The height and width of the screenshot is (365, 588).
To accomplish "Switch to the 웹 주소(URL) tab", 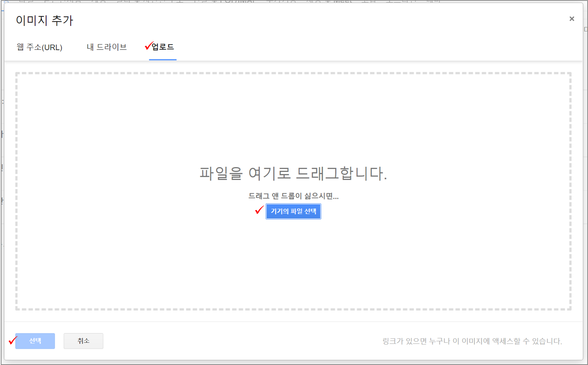I will (x=39, y=47).
